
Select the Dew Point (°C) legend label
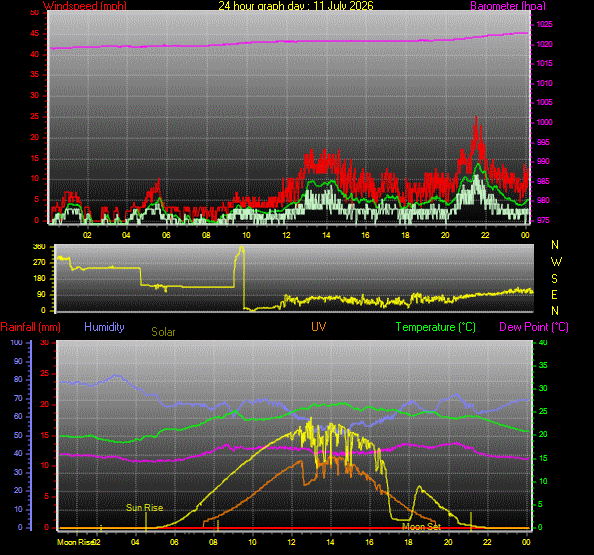(534, 327)
